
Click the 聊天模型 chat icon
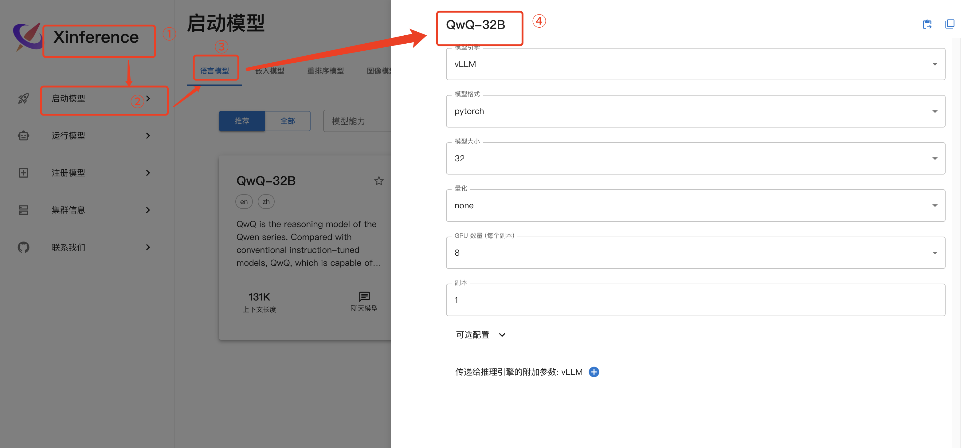[x=364, y=297]
